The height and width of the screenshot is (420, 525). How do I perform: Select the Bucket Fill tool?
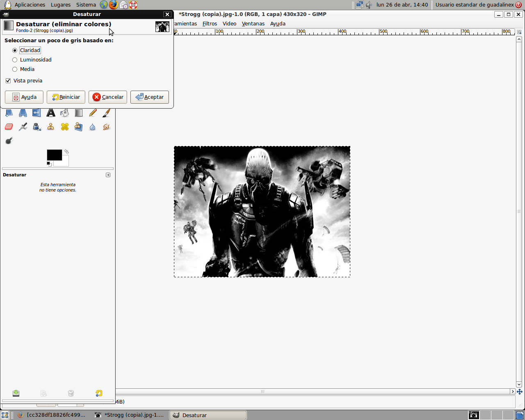(65, 113)
